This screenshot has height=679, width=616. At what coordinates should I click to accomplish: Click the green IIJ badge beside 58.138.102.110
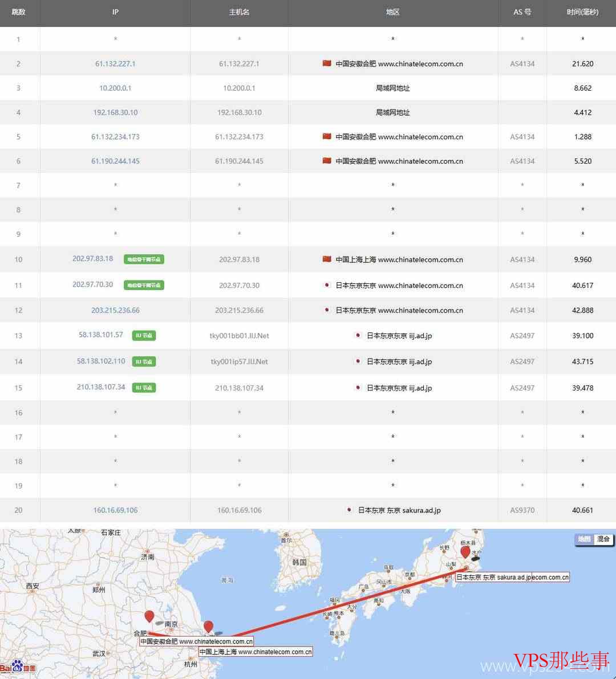pos(144,361)
